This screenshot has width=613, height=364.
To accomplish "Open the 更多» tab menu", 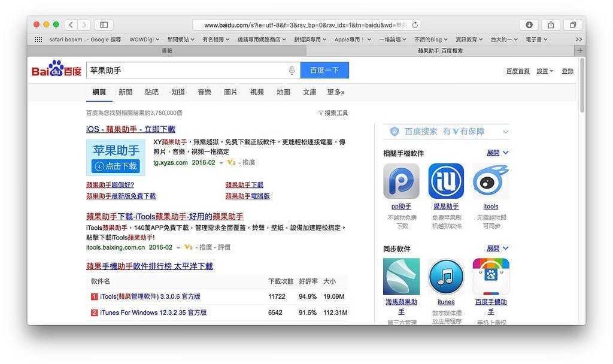I will point(336,92).
